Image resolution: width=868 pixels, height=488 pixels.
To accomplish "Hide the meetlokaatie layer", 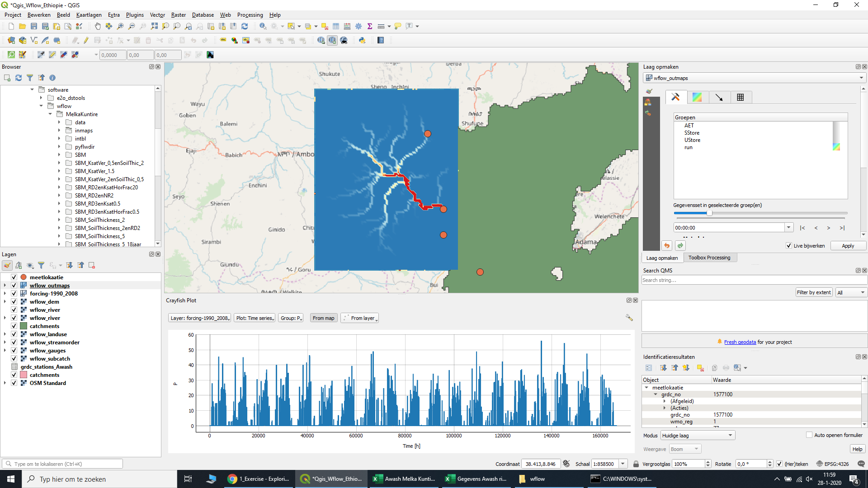I will pyautogui.click(x=14, y=277).
